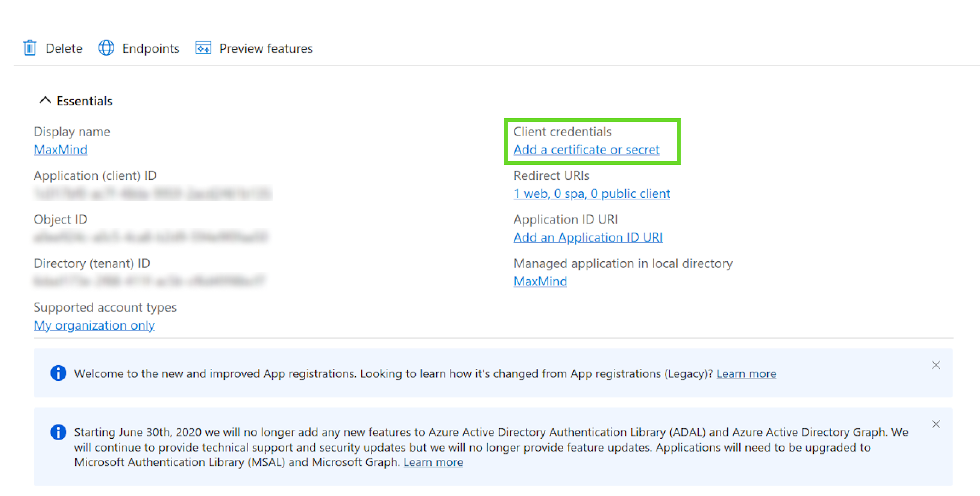This screenshot has width=980, height=496.
Task: Click the Endpoints globe icon
Action: (x=106, y=48)
